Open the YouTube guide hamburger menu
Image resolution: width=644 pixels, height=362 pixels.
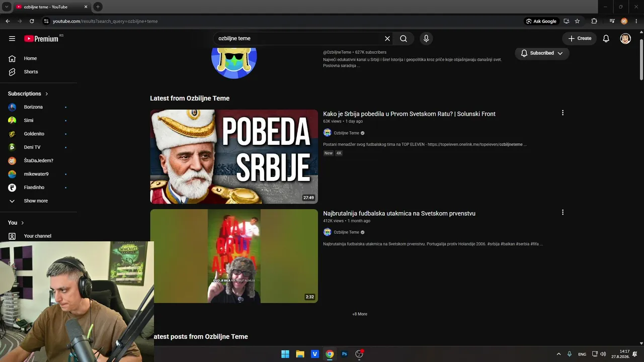click(12, 39)
